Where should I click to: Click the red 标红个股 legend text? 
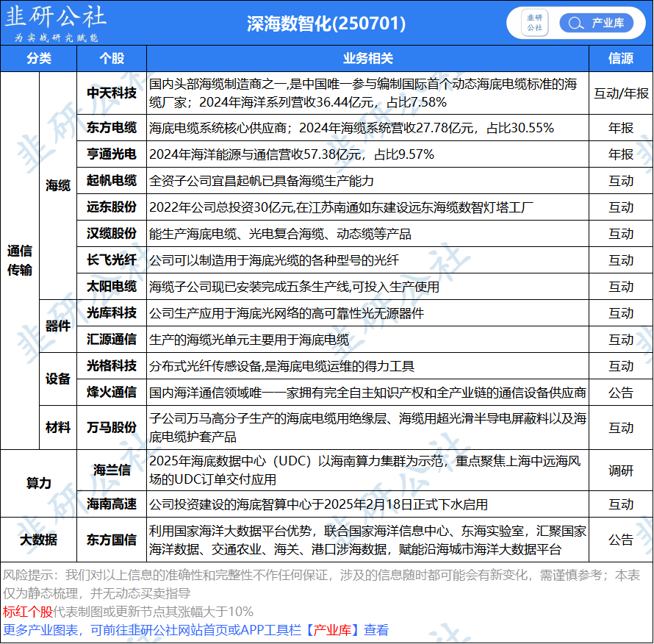point(28,612)
